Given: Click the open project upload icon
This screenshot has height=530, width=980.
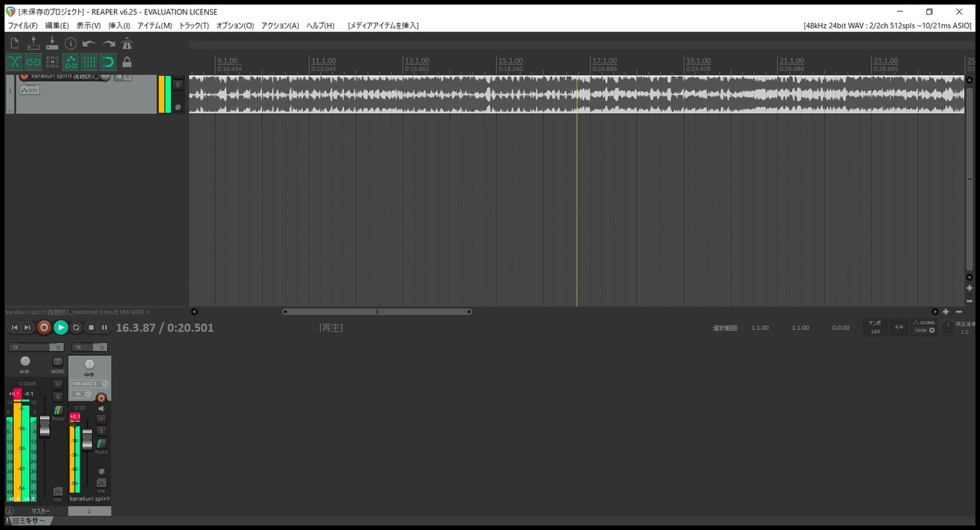Looking at the screenshot, I should coord(33,44).
